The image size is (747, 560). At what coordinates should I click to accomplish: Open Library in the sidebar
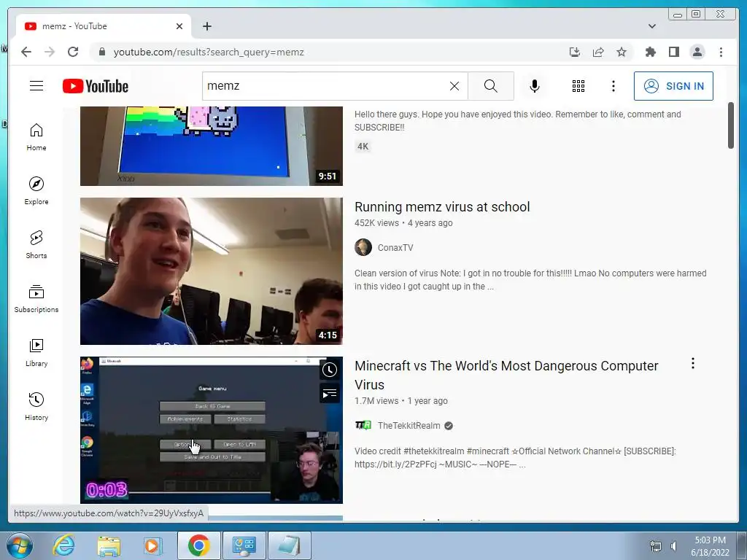pos(36,352)
